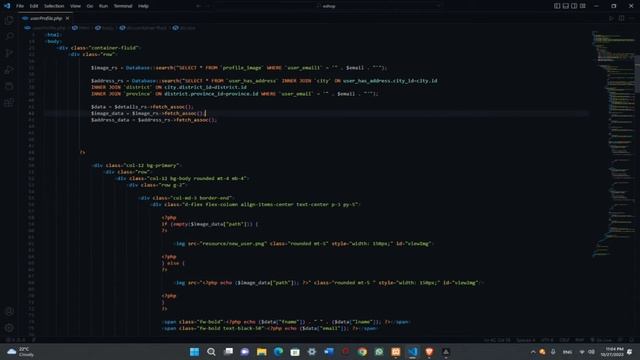640x360 pixels.
Task: Select the userProfile.php editor tab
Action: 46,18
